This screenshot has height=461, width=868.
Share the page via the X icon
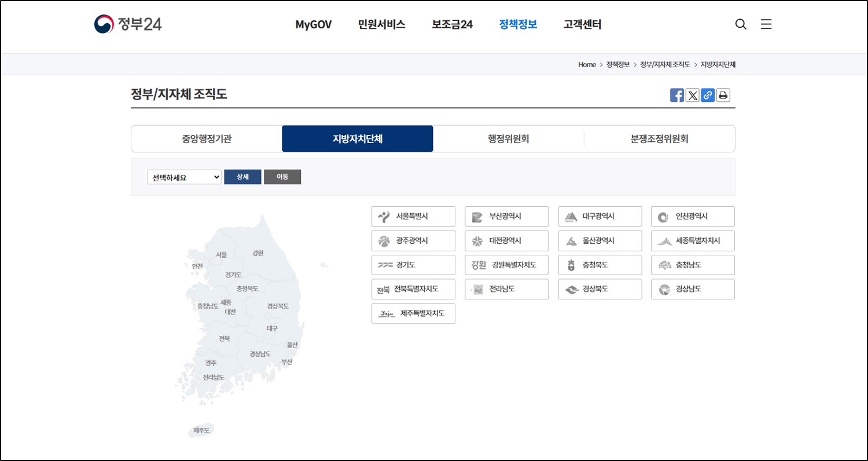click(x=692, y=94)
